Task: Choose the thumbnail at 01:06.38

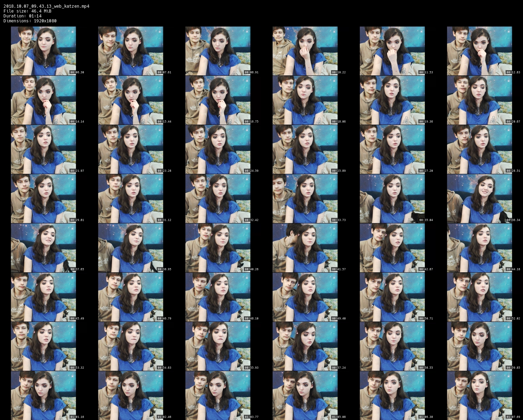Action: [x=392, y=396]
